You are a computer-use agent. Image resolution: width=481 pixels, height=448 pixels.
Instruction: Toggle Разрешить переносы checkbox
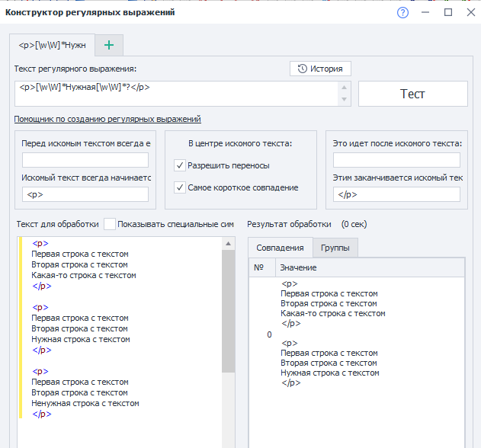[180, 165]
